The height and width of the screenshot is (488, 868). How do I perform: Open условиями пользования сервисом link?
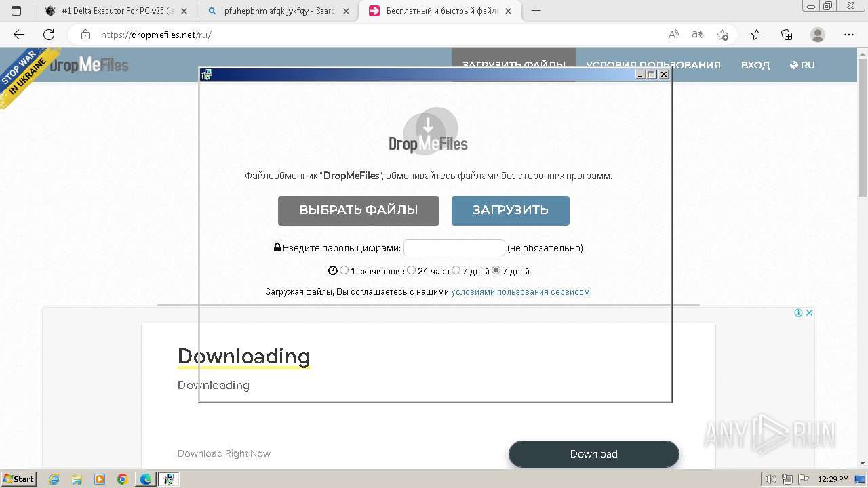tap(520, 292)
